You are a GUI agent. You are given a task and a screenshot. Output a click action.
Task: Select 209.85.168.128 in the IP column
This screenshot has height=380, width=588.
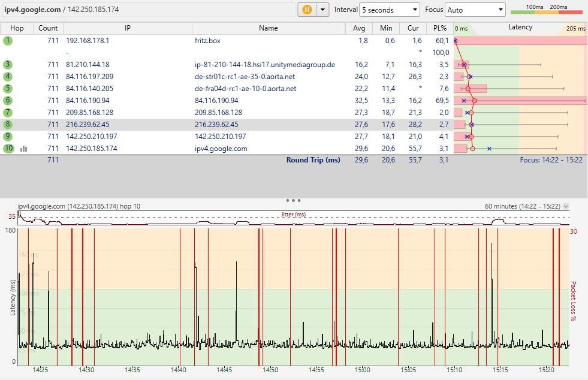[90, 113]
